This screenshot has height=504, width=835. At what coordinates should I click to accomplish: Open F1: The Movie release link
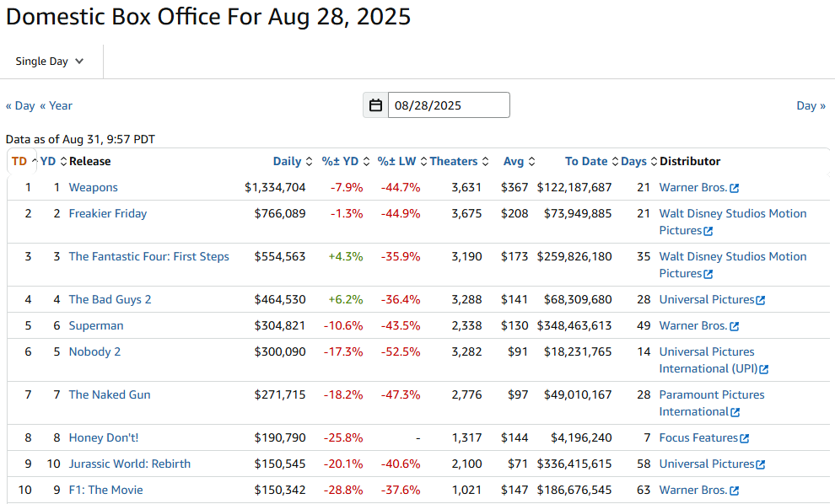pyautogui.click(x=106, y=491)
